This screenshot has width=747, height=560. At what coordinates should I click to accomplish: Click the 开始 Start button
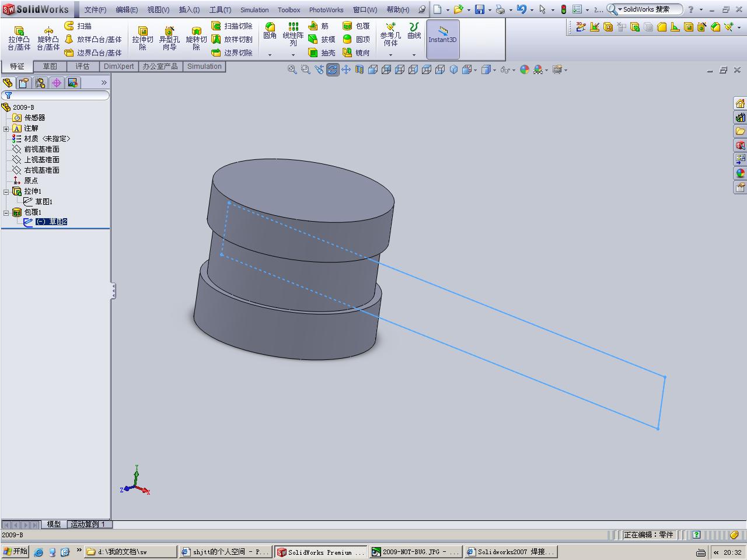[x=15, y=551]
